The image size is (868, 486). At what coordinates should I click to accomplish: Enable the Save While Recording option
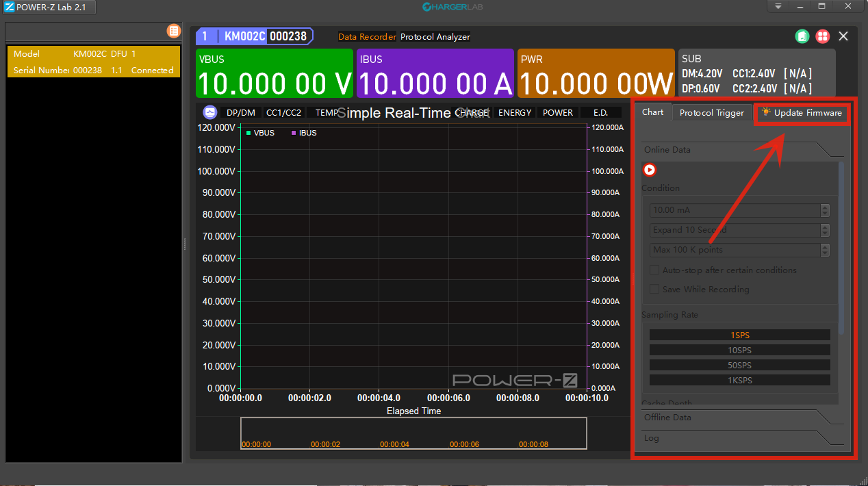tap(654, 289)
